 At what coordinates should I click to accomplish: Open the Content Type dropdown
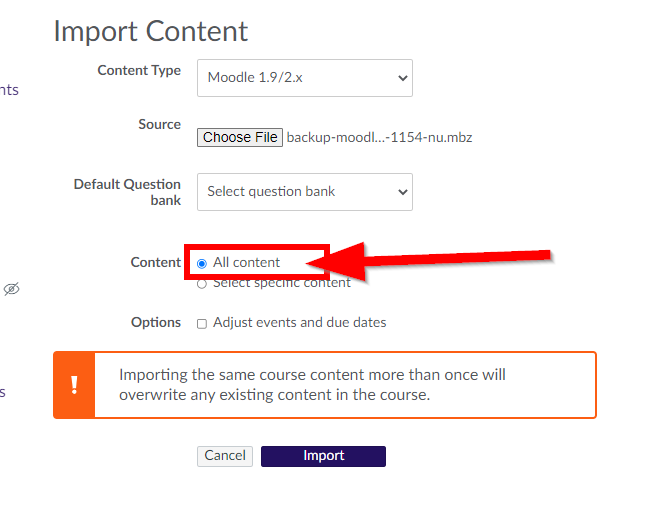pyautogui.click(x=305, y=78)
